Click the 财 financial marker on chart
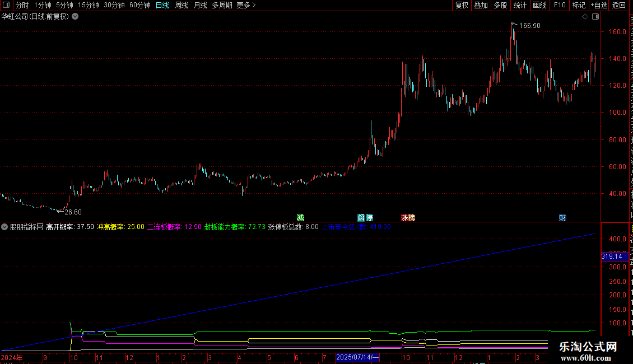This screenshot has width=633, height=364. click(x=562, y=217)
